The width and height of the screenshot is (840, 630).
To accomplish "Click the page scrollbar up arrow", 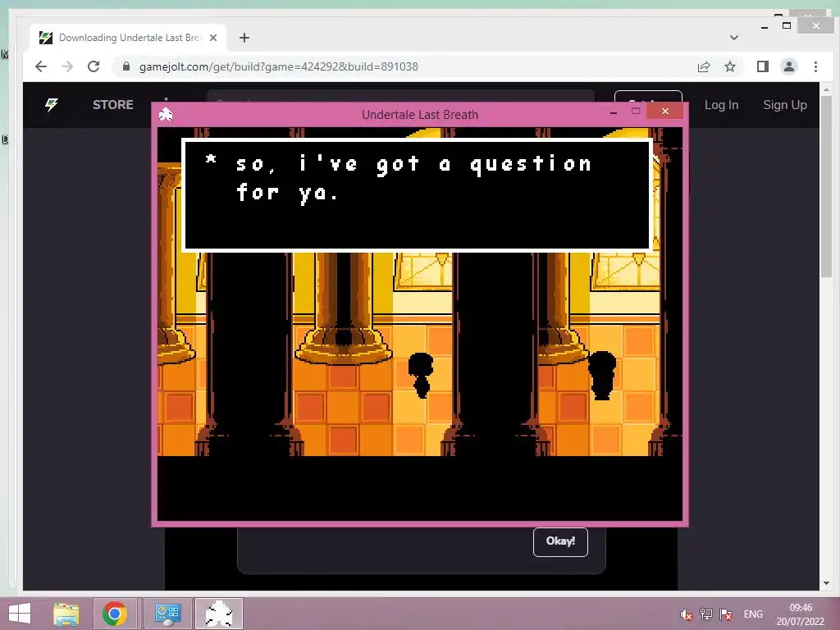I will click(825, 89).
